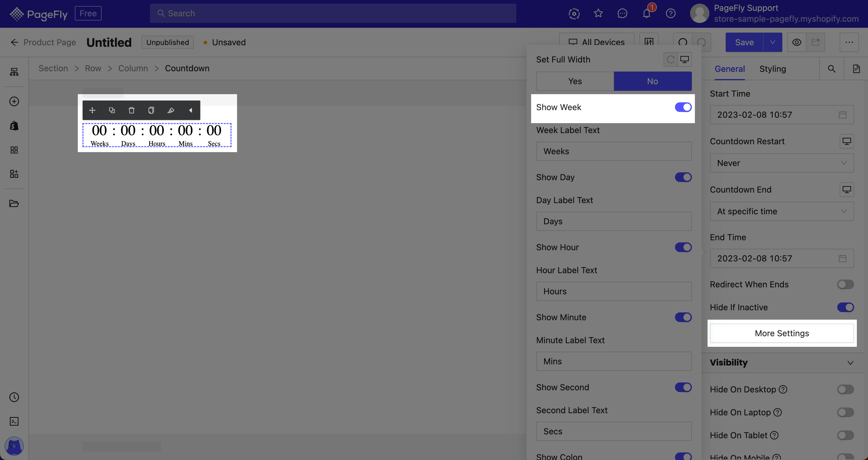Select Section in breadcrumb

[53, 69]
